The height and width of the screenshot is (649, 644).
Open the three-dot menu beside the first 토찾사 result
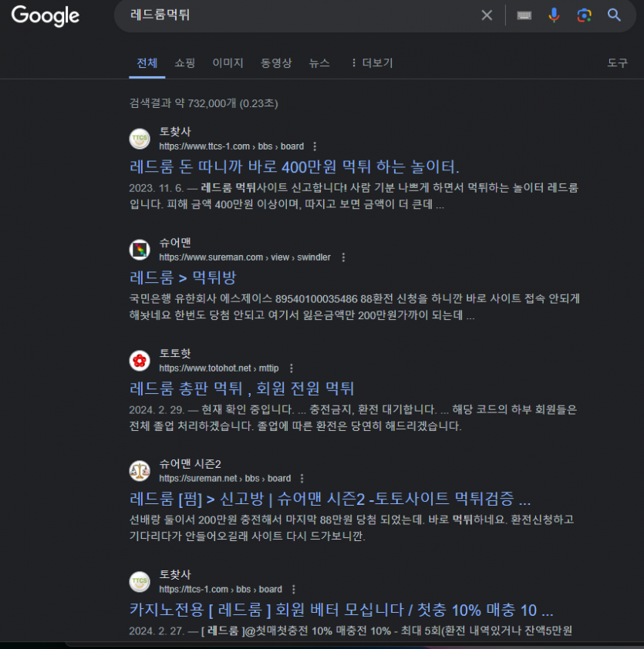click(x=313, y=146)
